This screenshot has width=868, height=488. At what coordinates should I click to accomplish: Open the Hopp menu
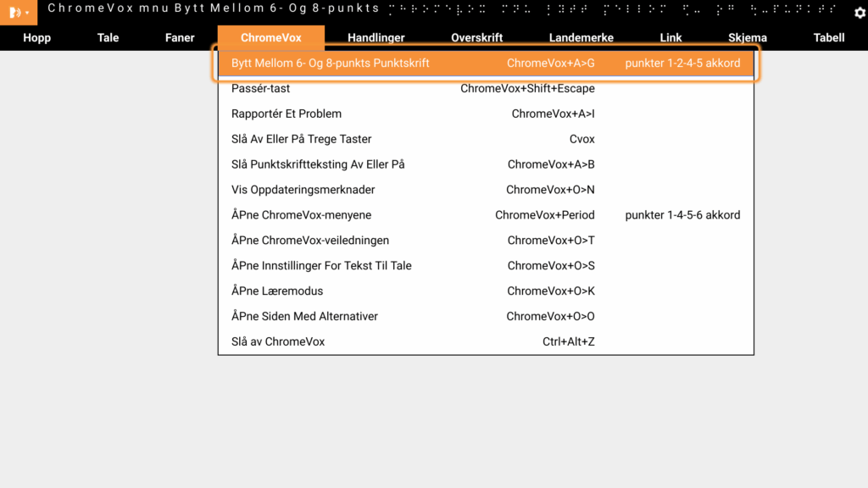(37, 37)
